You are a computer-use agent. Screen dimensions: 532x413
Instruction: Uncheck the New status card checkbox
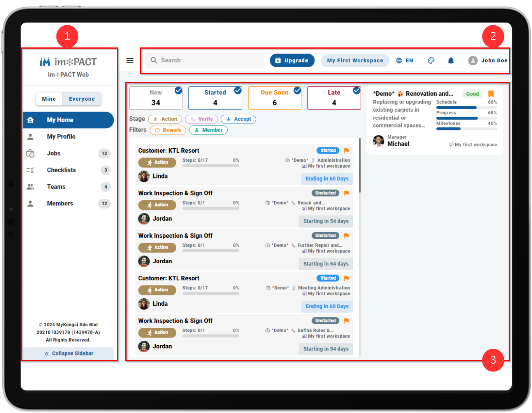point(178,91)
